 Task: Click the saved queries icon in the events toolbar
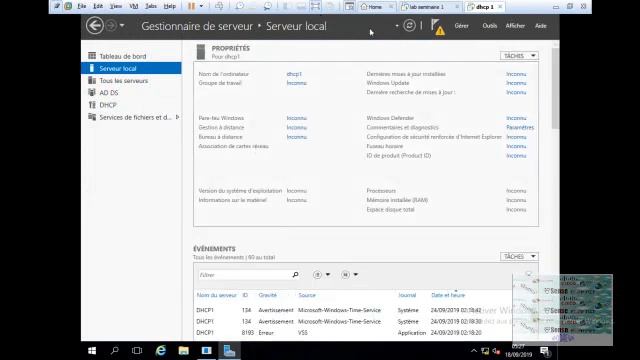pos(345,275)
